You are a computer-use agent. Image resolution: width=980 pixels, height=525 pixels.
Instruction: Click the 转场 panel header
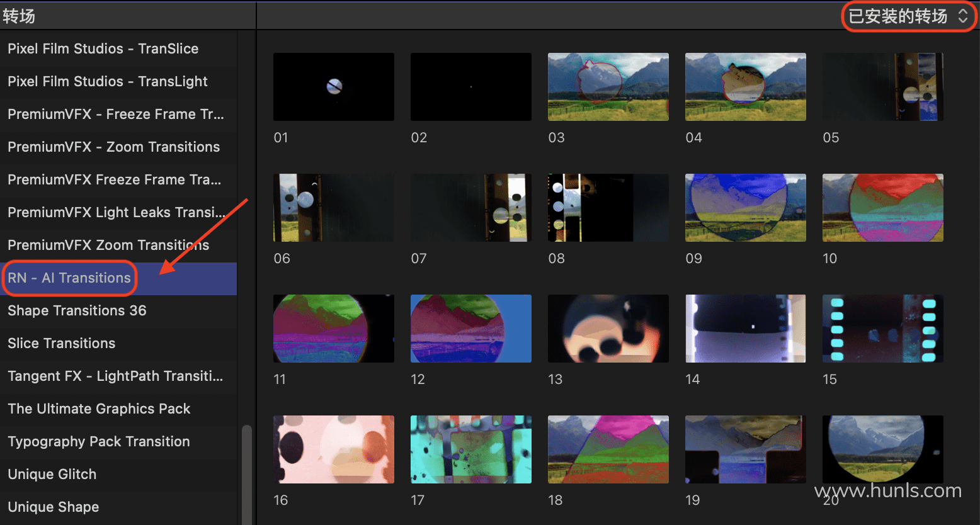click(x=19, y=16)
